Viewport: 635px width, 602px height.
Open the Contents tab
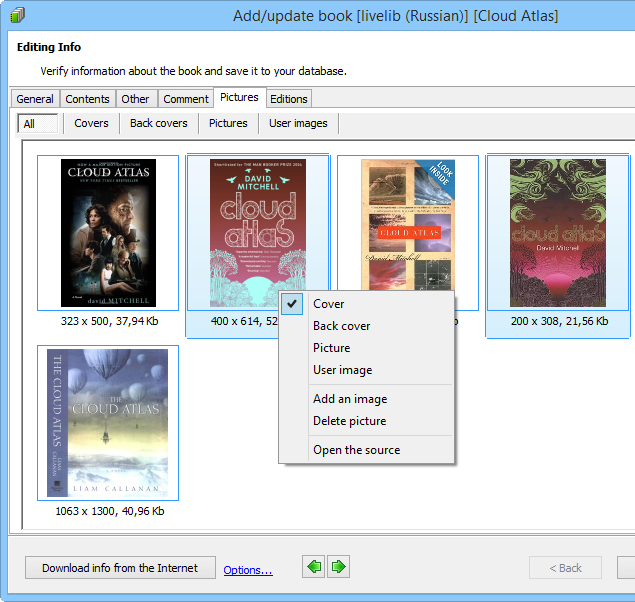pyautogui.click(x=87, y=99)
